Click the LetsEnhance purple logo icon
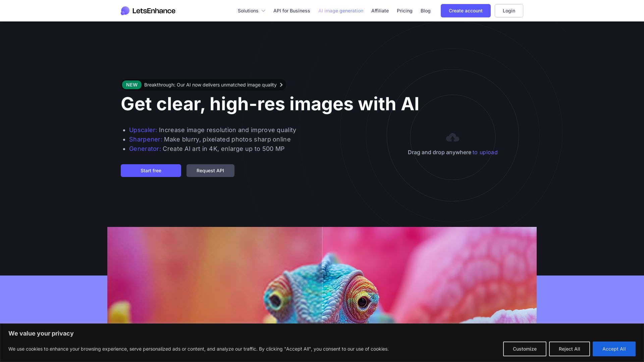This screenshot has width=644, height=362. coord(125,11)
